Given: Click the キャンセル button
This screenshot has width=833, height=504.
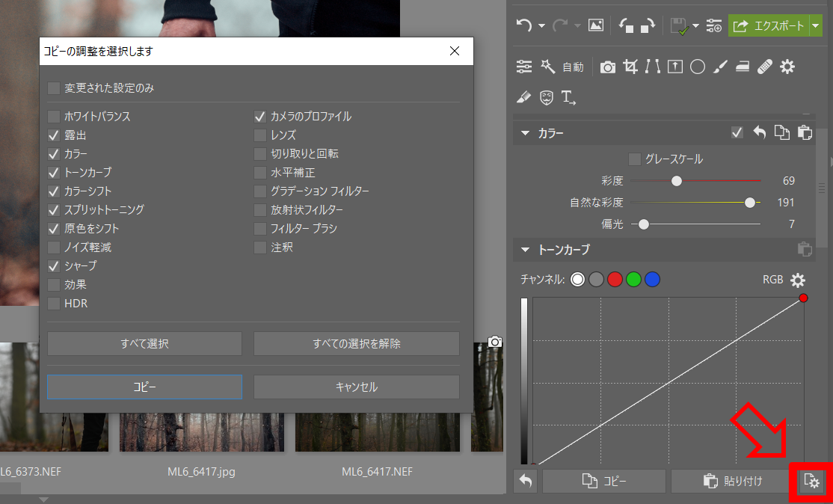Looking at the screenshot, I should click(x=357, y=387).
